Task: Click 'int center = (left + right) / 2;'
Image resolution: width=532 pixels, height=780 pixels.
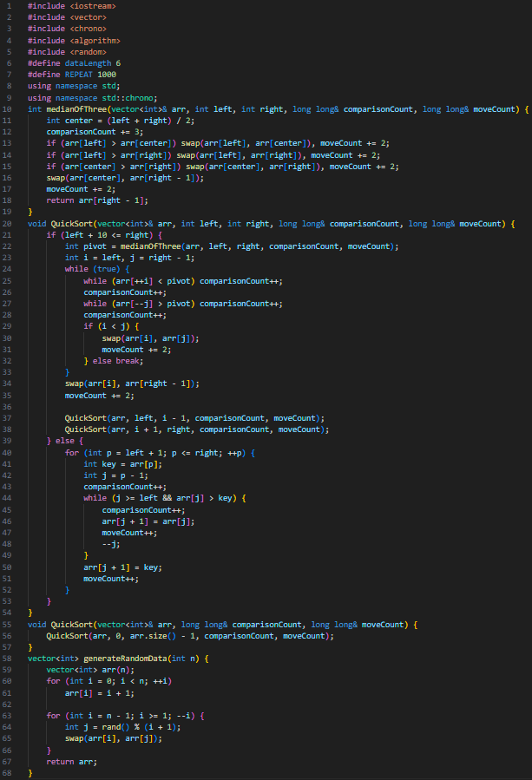Action: pyautogui.click(x=121, y=121)
